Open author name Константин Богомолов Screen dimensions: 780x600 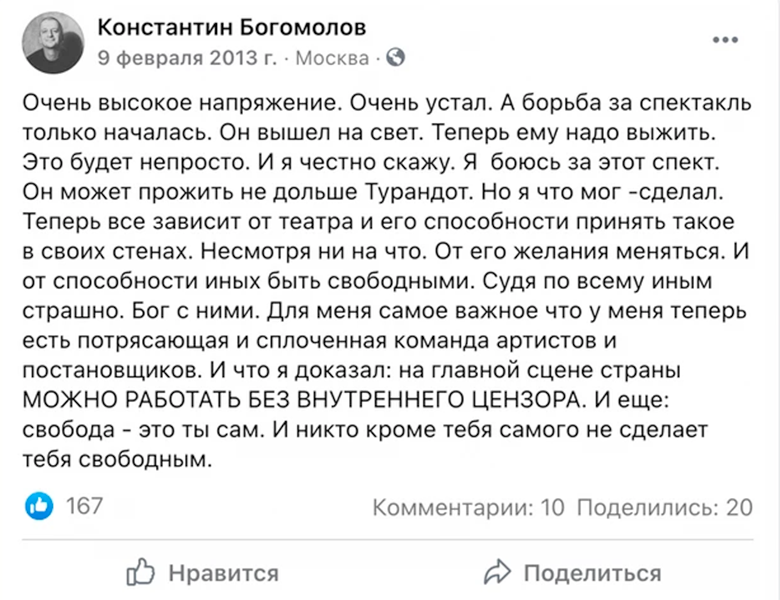tap(232, 27)
